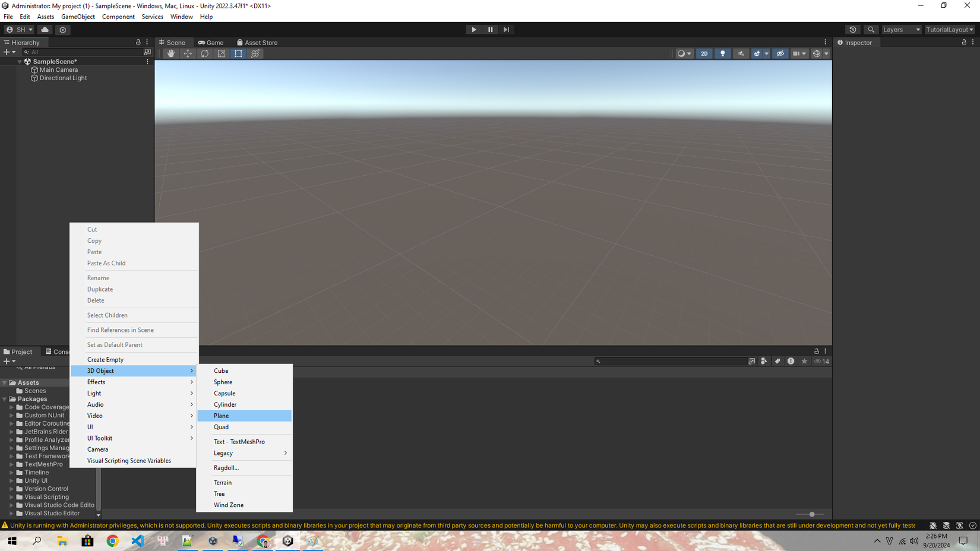Toggle scene audio mute

pyautogui.click(x=741, y=53)
